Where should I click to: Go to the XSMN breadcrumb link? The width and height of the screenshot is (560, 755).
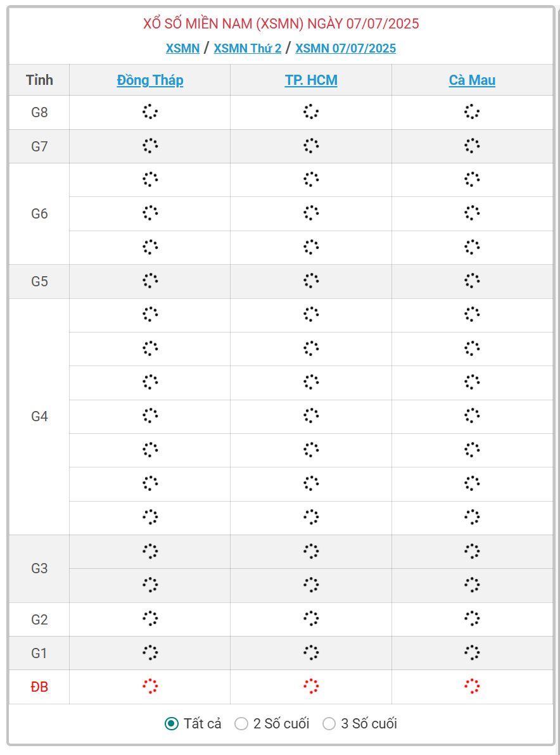[182, 48]
